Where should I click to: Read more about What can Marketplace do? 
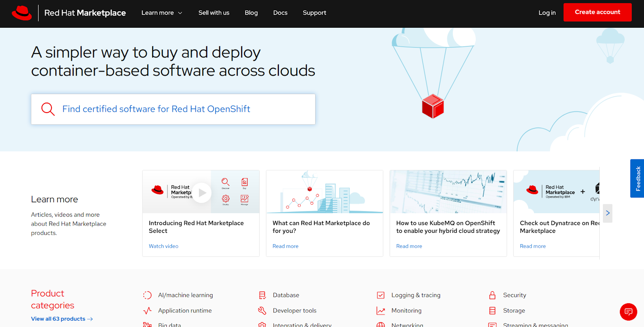pos(285,246)
